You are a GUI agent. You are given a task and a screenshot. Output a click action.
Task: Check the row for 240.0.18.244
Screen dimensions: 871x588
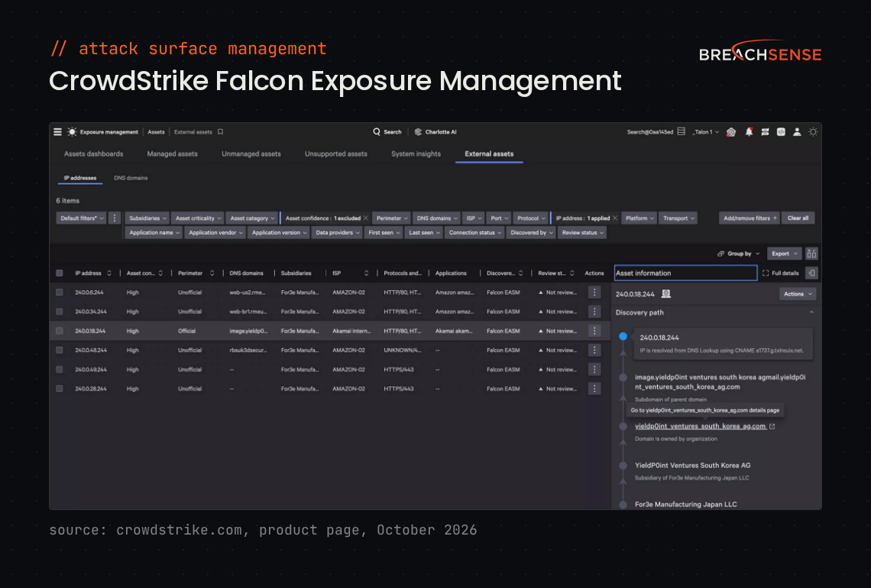pos(60,331)
